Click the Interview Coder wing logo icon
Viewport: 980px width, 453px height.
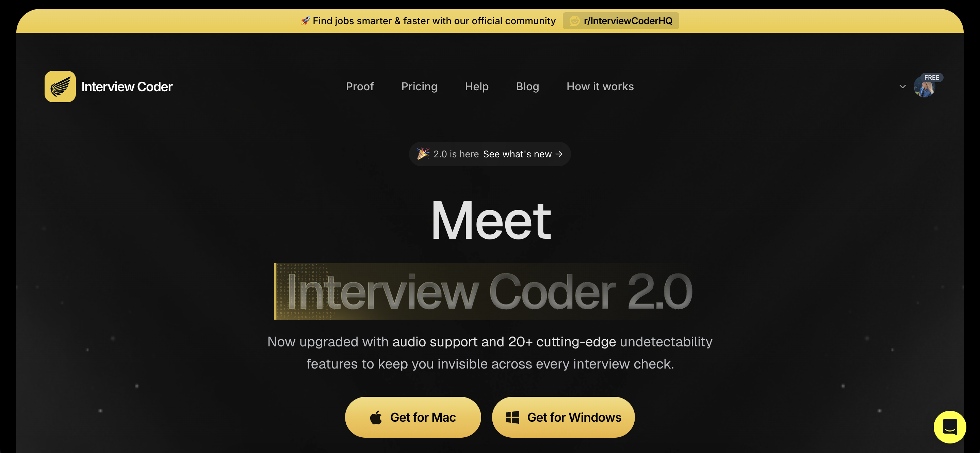point(60,87)
